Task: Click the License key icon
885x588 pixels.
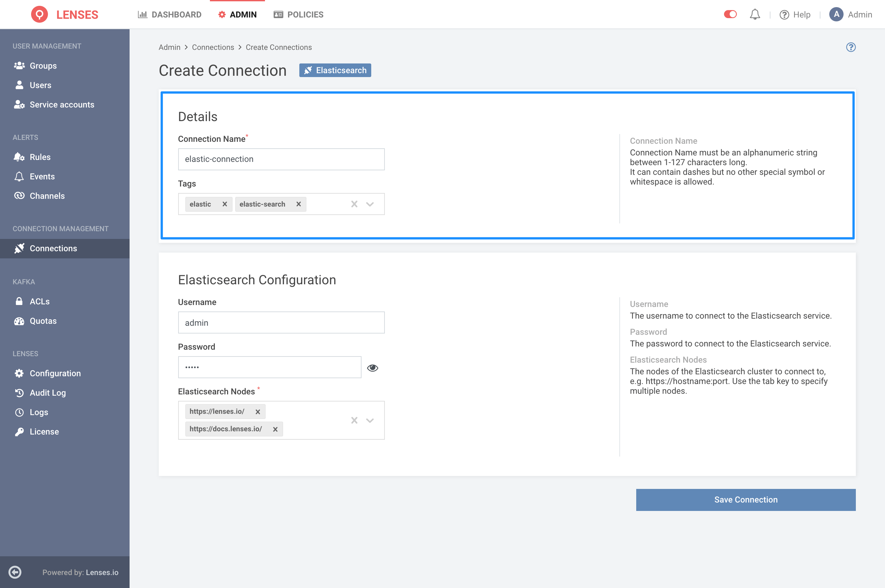Action: [x=19, y=432]
